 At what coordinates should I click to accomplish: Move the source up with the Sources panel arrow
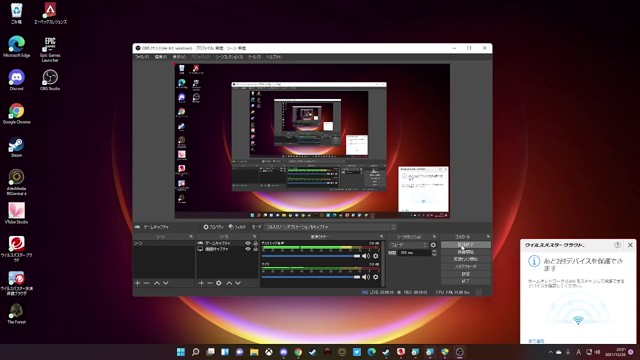click(229, 283)
